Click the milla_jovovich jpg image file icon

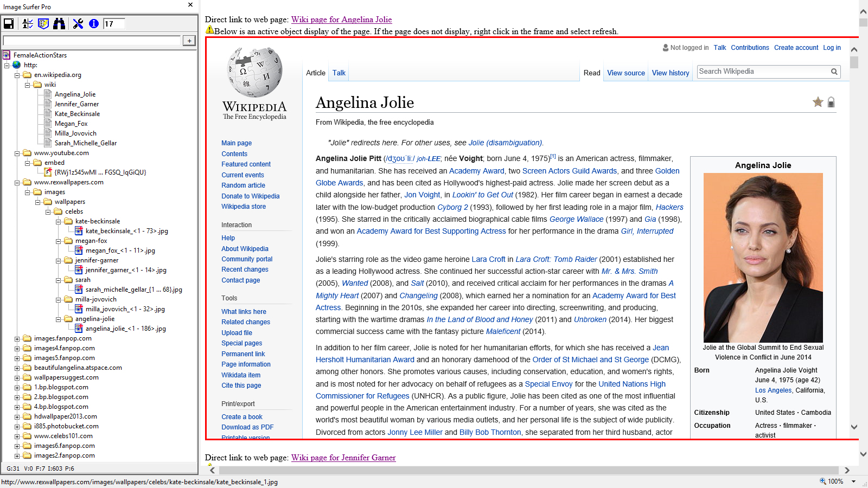click(x=79, y=309)
